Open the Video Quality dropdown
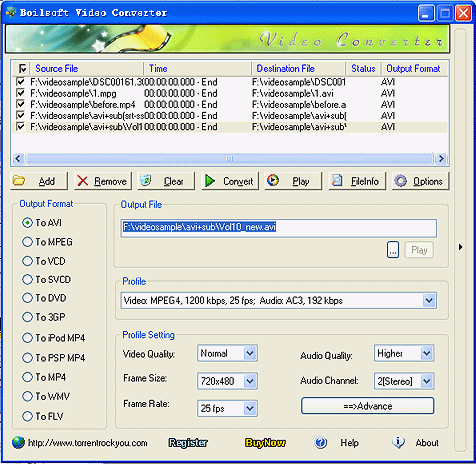The height and width of the screenshot is (464, 476). (250, 353)
